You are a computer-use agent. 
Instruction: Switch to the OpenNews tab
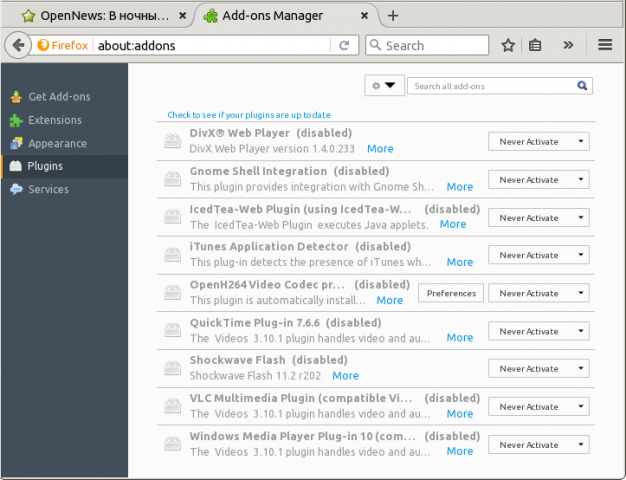(x=100, y=15)
